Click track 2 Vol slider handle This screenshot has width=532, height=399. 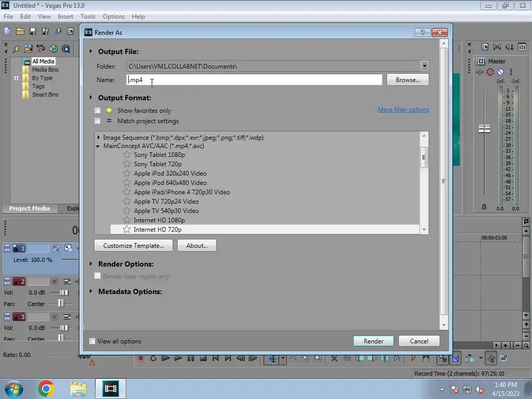pos(64,292)
